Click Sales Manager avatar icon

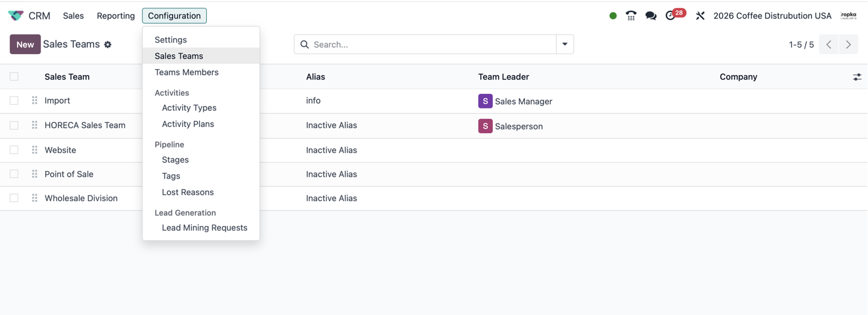[485, 101]
